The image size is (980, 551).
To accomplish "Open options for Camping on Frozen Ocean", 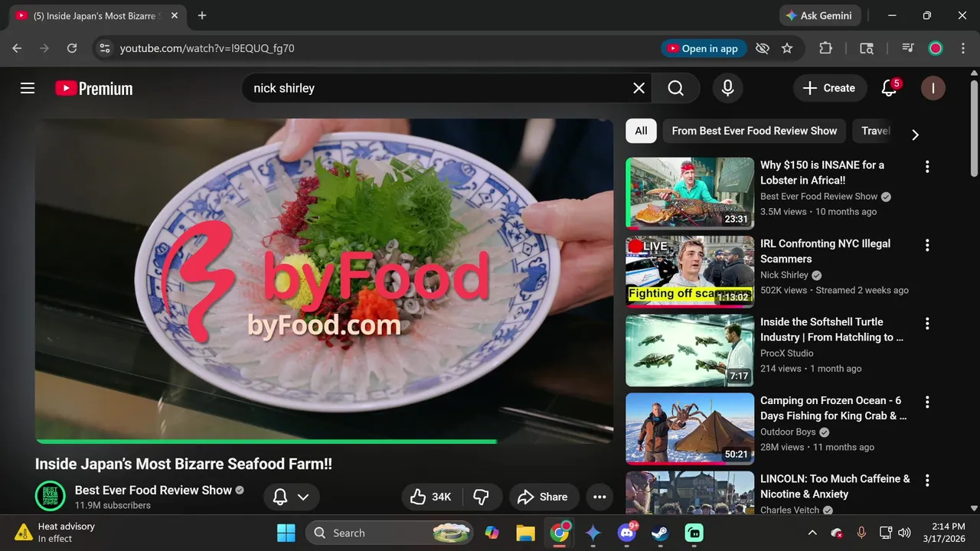I will click(x=927, y=403).
